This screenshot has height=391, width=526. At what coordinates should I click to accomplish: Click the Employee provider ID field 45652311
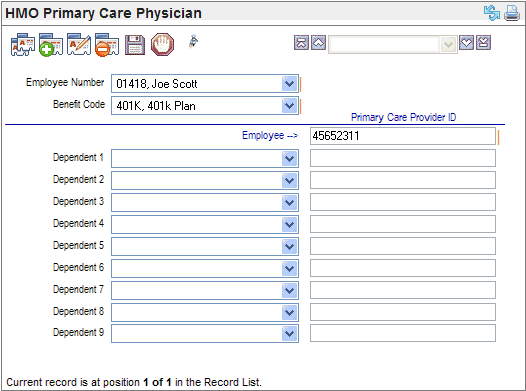[403, 136]
